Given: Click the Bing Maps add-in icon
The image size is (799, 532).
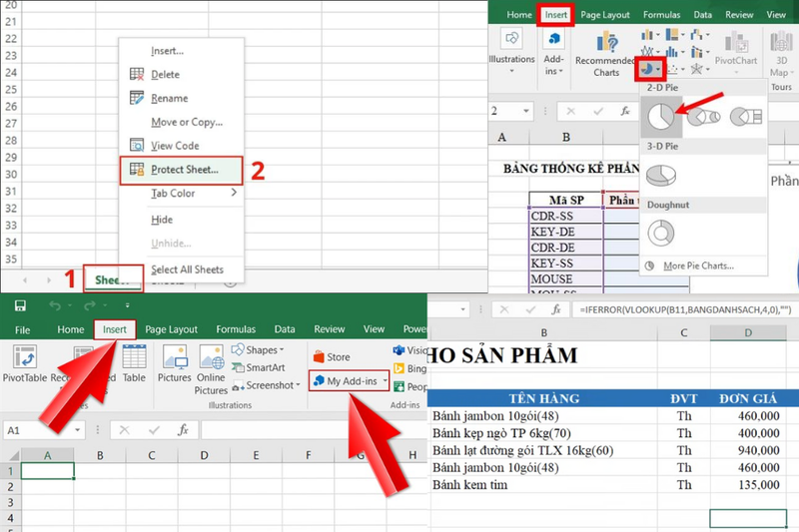Looking at the screenshot, I should 399,368.
